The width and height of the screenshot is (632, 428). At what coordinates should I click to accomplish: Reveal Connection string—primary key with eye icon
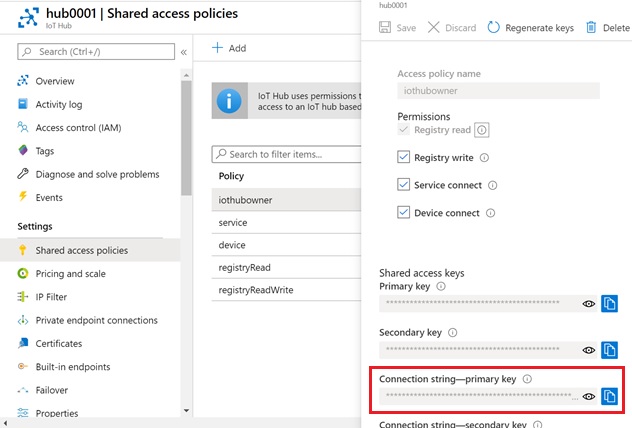(589, 397)
